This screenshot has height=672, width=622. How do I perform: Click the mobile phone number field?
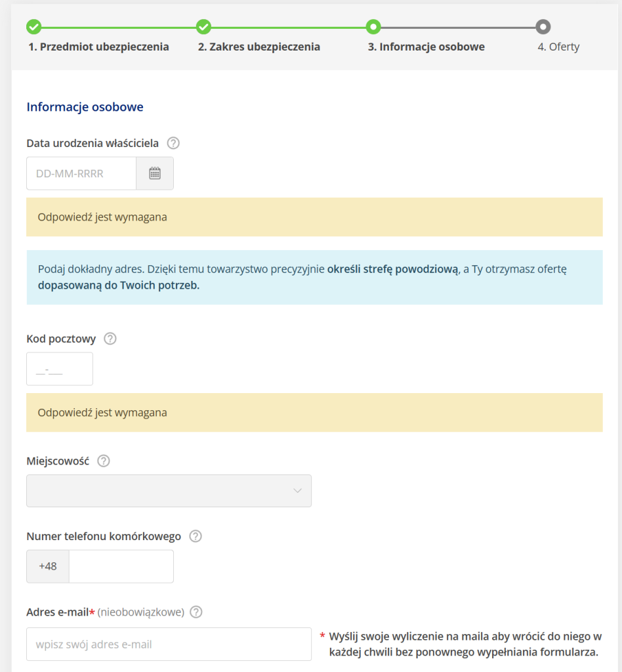click(121, 566)
